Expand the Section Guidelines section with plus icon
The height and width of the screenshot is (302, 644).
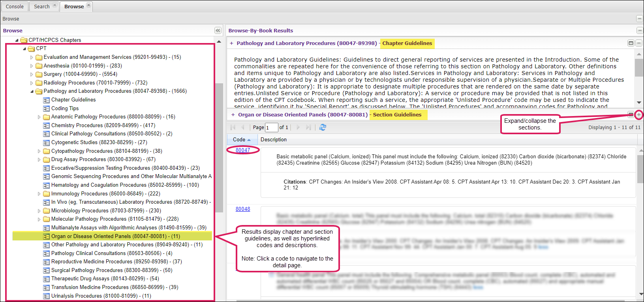pyautogui.click(x=638, y=114)
